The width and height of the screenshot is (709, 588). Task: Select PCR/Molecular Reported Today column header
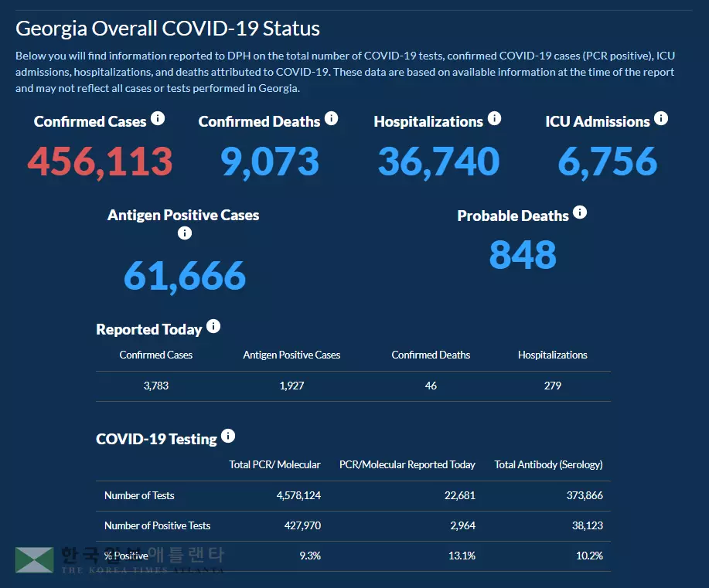pos(407,464)
